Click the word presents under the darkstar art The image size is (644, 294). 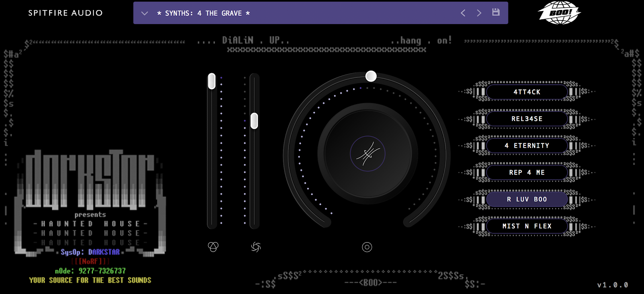click(90, 215)
